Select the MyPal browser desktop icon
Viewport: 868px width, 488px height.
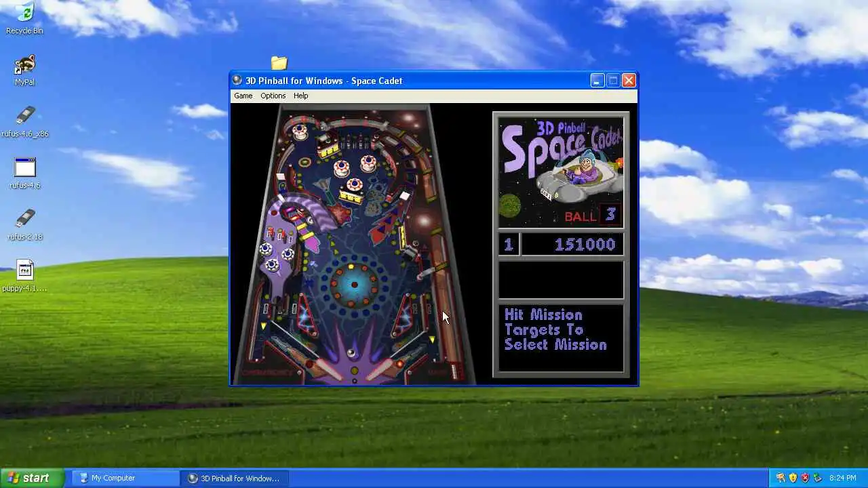(x=24, y=70)
